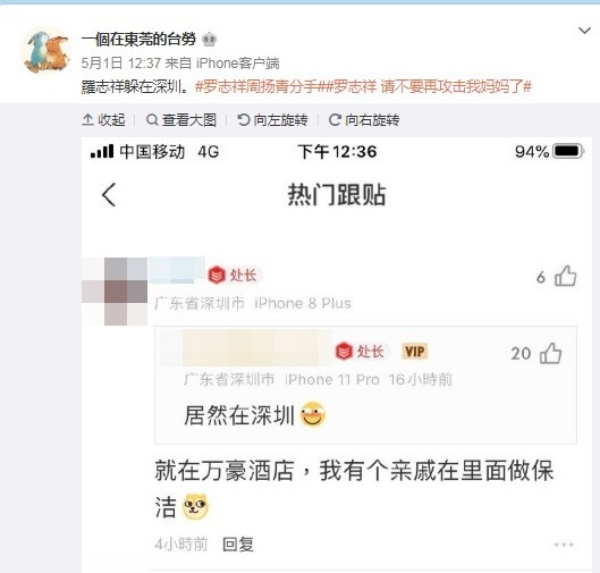This screenshot has height=573, width=600.
Task: Click the 处长 badge in quoted comment
Action: 360,351
